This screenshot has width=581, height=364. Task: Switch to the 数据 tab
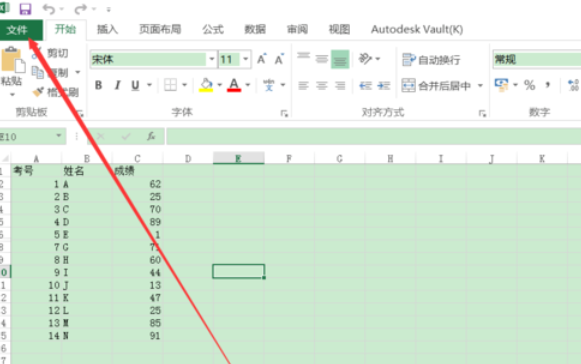(x=255, y=29)
